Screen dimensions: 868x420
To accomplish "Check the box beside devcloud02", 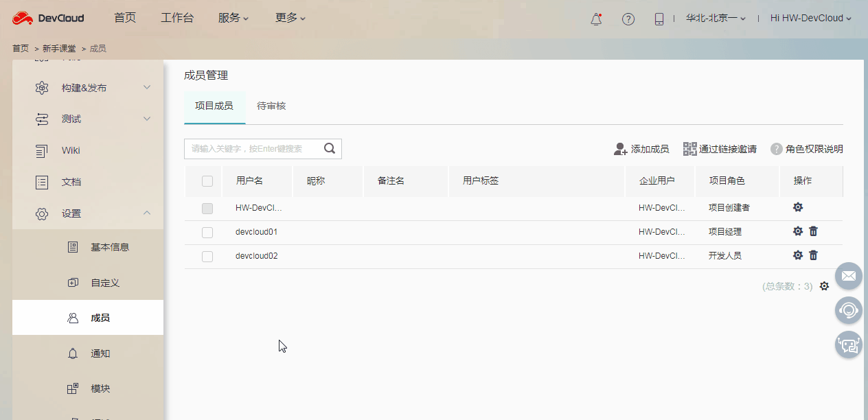I will pos(207,255).
